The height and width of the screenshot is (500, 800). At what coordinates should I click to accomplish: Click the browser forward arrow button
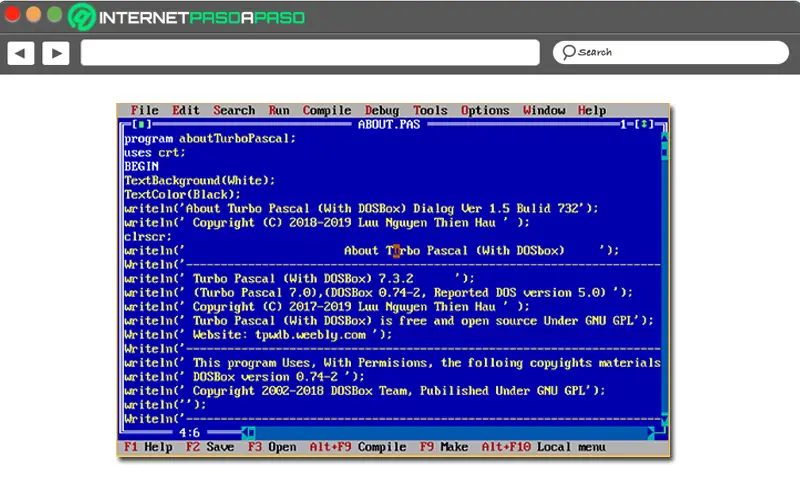(x=56, y=53)
